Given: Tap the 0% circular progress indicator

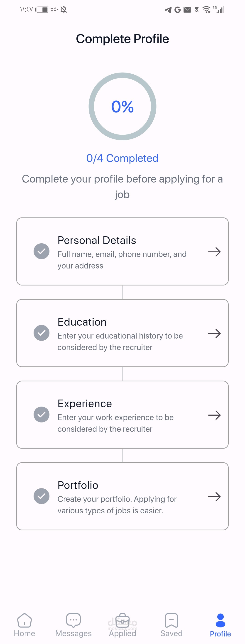Looking at the screenshot, I should point(122,107).
